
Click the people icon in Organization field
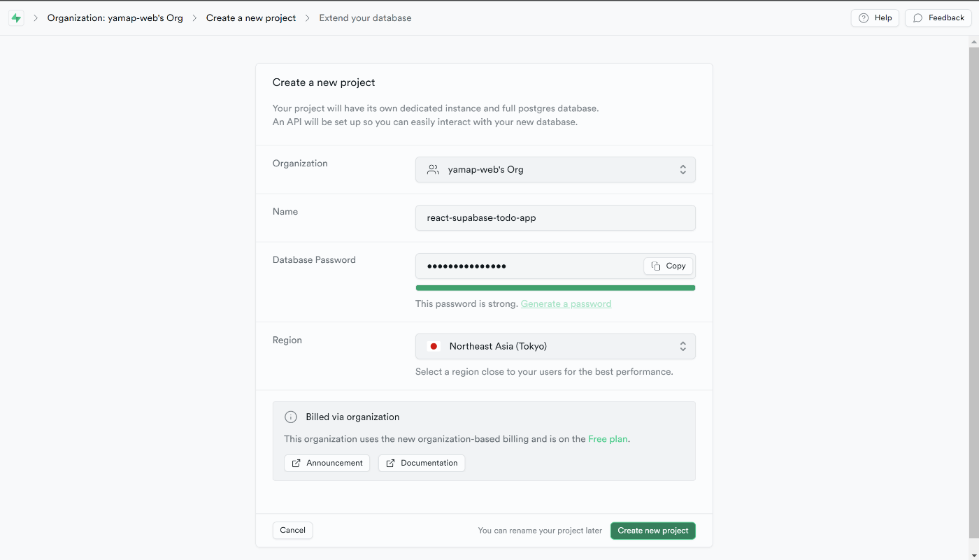click(x=433, y=169)
